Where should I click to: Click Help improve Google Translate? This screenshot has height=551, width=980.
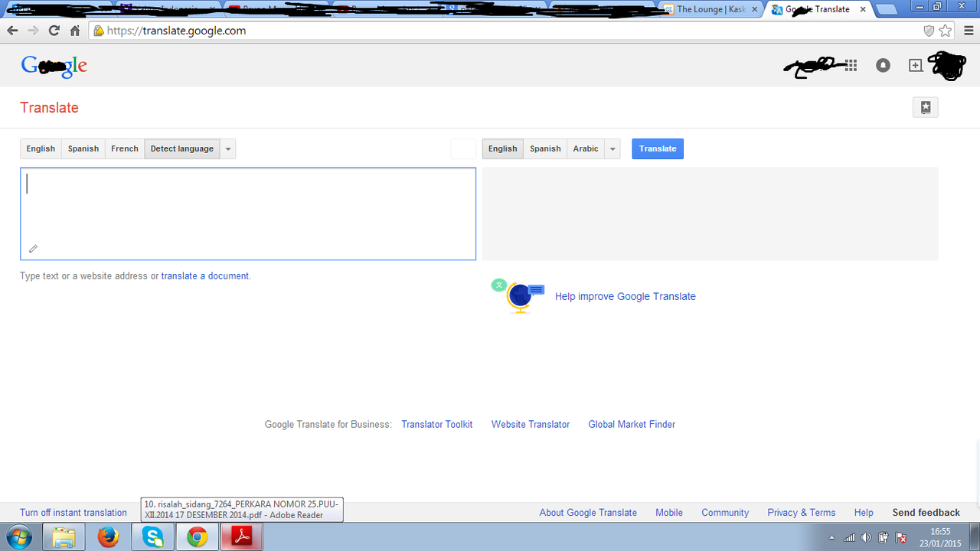(x=626, y=296)
